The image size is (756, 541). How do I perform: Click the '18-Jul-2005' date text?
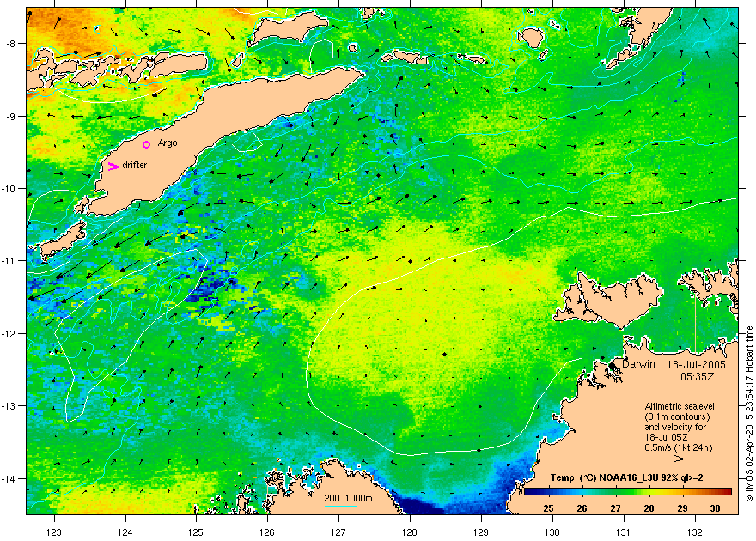point(696,365)
